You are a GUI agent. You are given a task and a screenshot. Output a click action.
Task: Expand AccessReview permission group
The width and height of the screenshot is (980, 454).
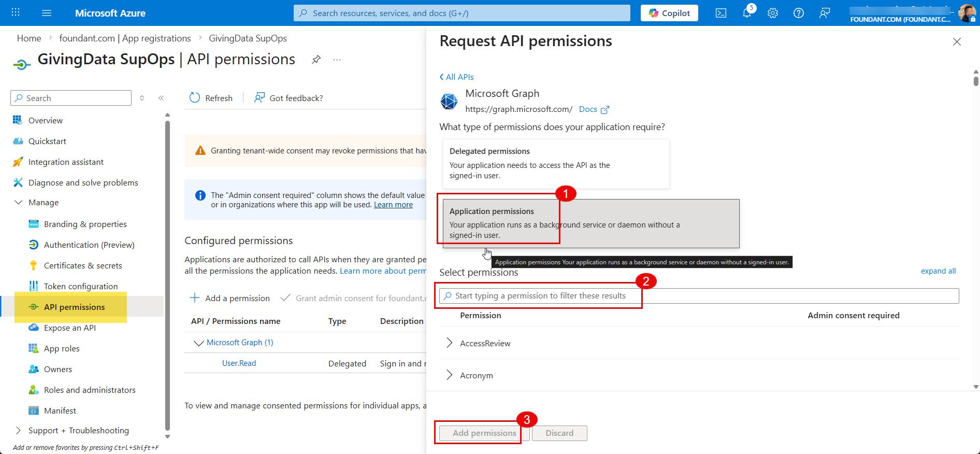point(449,343)
